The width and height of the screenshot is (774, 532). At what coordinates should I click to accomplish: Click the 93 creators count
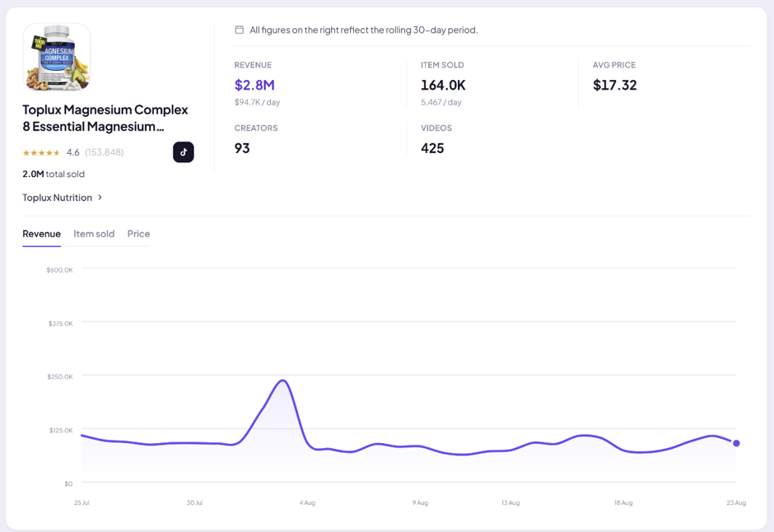pyautogui.click(x=242, y=148)
